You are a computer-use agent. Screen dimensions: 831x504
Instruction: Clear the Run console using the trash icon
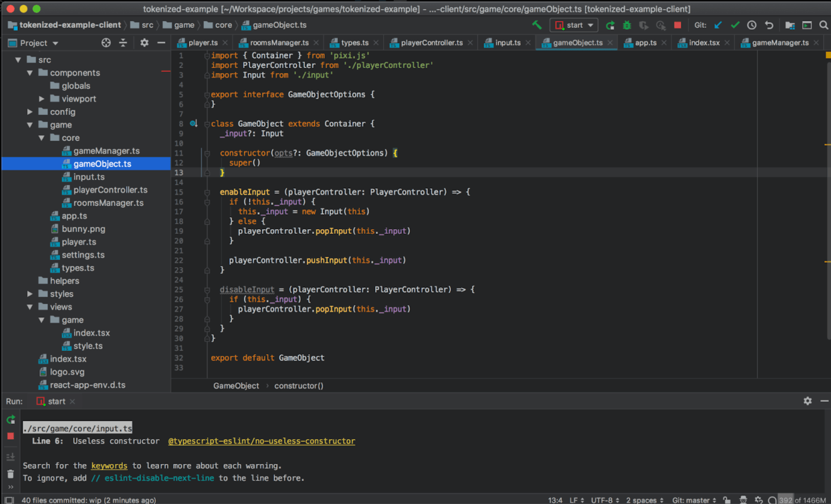(11, 474)
